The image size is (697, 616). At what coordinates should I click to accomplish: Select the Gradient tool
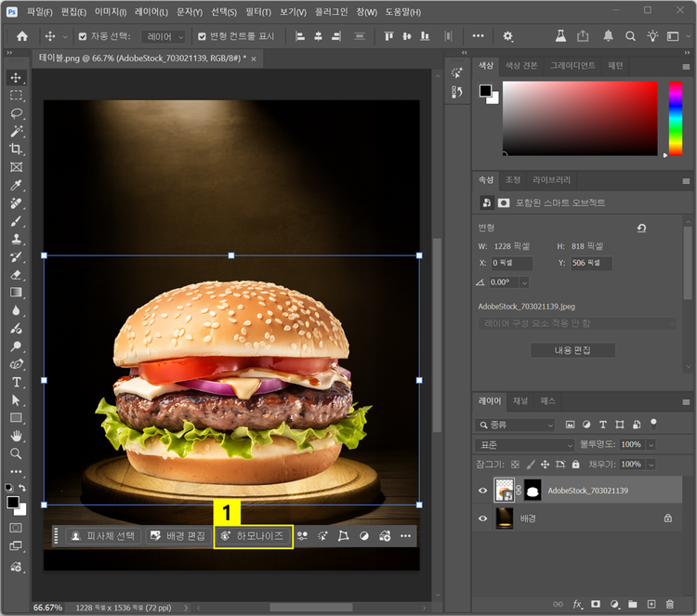(16, 293)
